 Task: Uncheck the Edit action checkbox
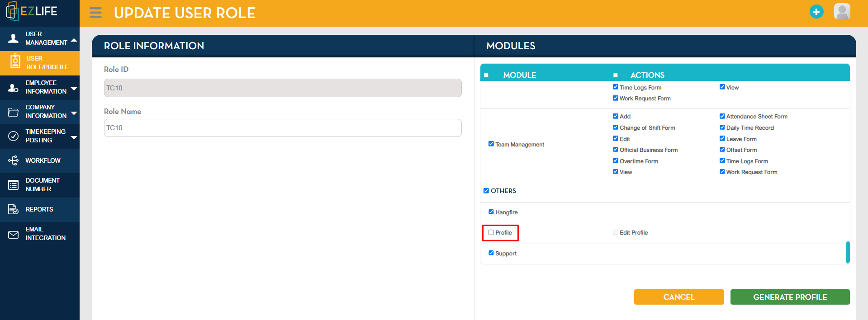pyautogui.click(x=616, y=139)
